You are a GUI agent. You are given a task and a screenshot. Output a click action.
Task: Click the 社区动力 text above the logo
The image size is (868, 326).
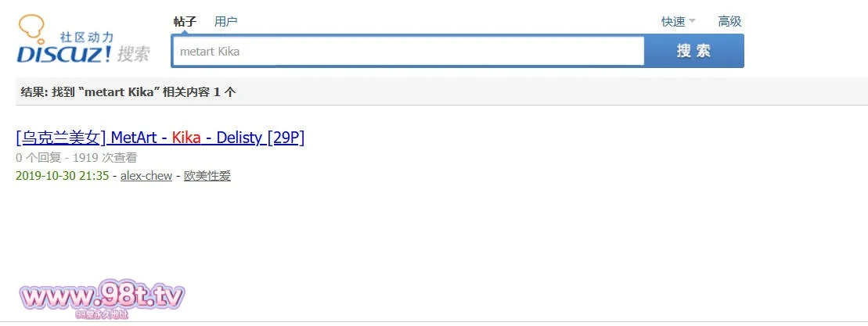[87, 37]
